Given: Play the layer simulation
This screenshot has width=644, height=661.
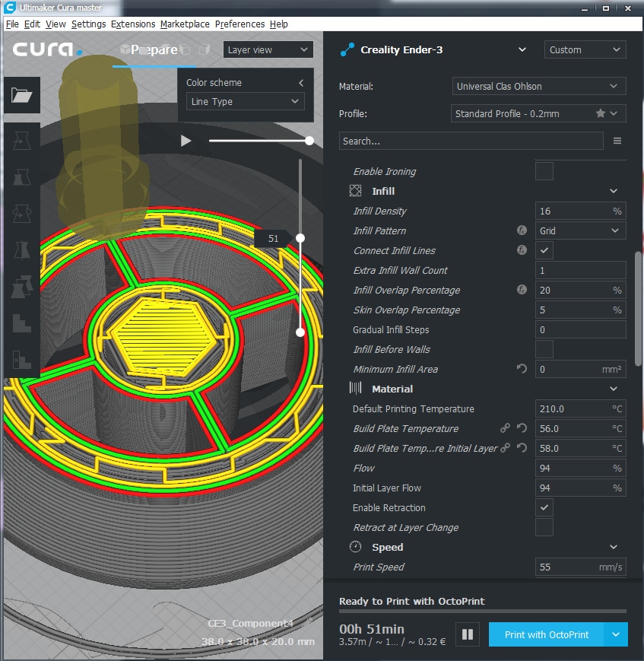Looking at the screenshot, I should tap(186, 141).
